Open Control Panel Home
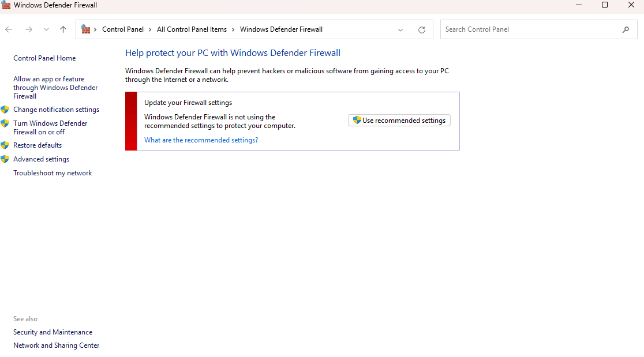This screenshot has height=357, width=644. 44,58
